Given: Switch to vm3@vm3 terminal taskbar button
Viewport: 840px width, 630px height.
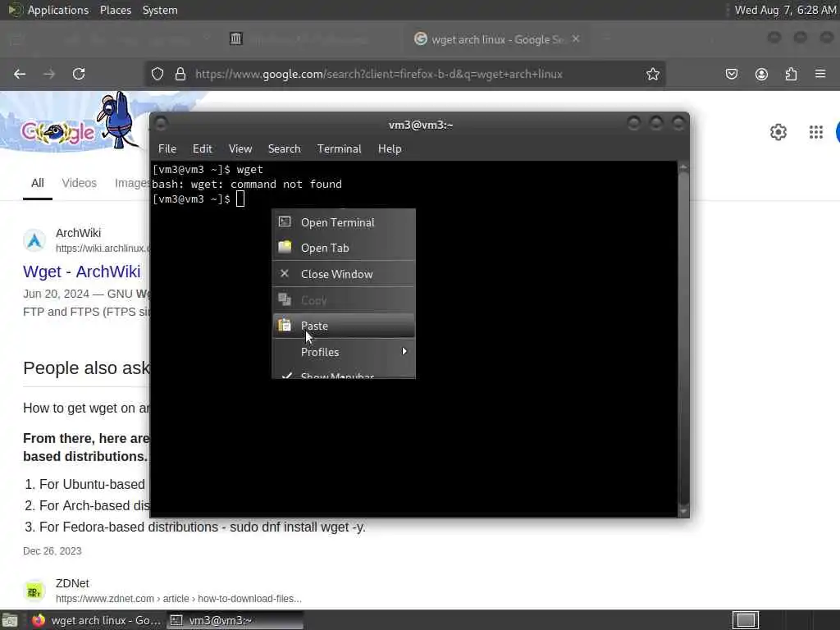Looking at the screenshot, I should click(235, 620).
